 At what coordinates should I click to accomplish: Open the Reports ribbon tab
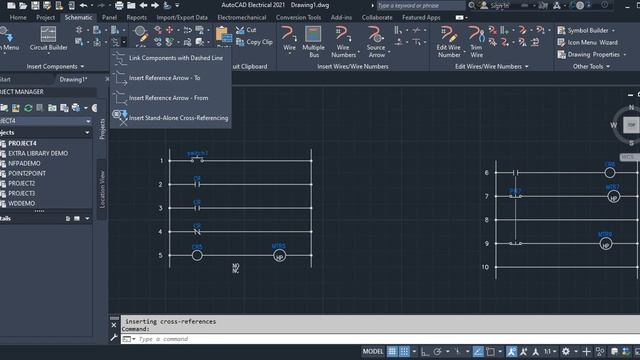(x=136, y=18)
